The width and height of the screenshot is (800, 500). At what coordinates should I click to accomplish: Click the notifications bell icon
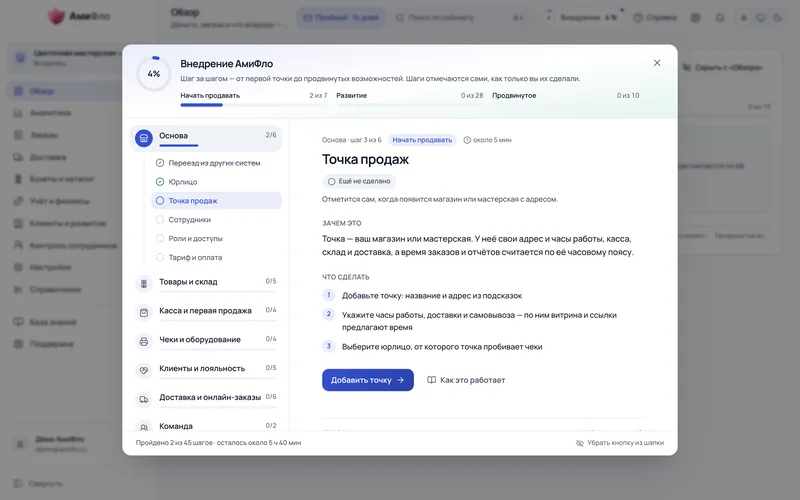pyautogui.click(x=719, y=17)
